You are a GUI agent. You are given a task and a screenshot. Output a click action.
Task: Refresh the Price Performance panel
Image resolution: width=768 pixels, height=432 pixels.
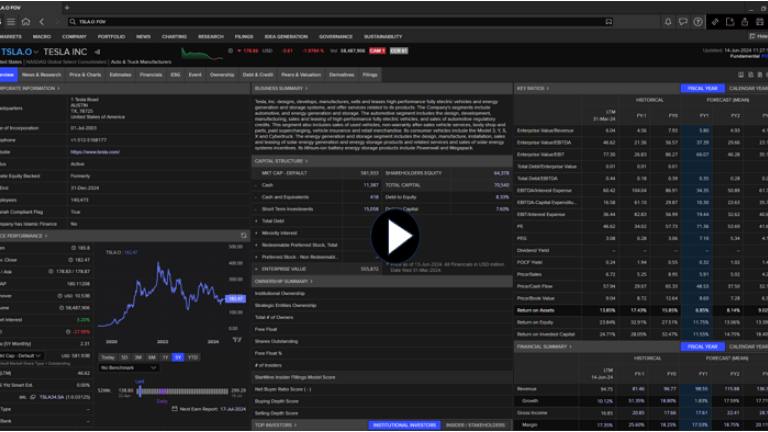[x=243, y=236]
